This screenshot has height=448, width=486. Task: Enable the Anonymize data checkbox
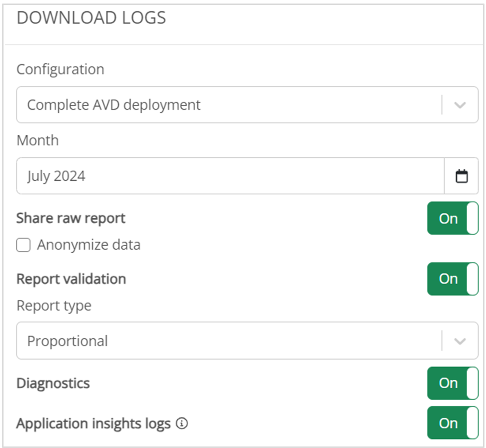[23, 245]
